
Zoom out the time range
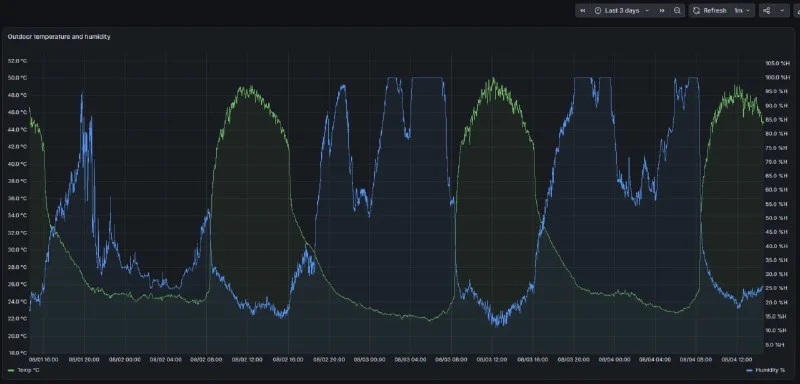click(677, 11)
